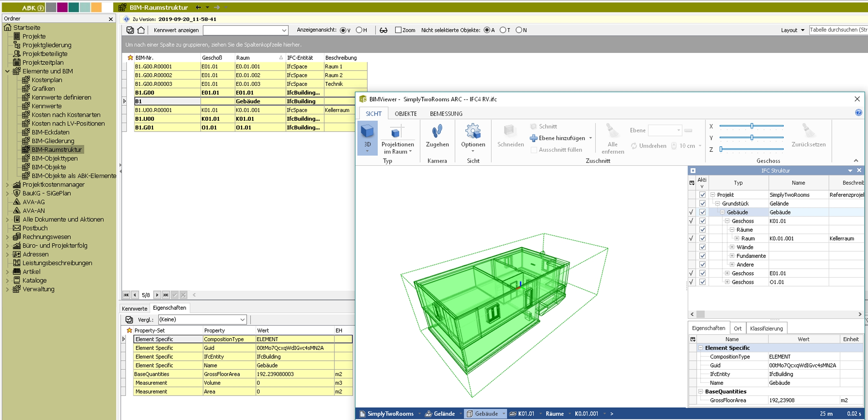Click Ebene hinzufügen plus icon
The image size is (868, 420).
coord(534,138)
